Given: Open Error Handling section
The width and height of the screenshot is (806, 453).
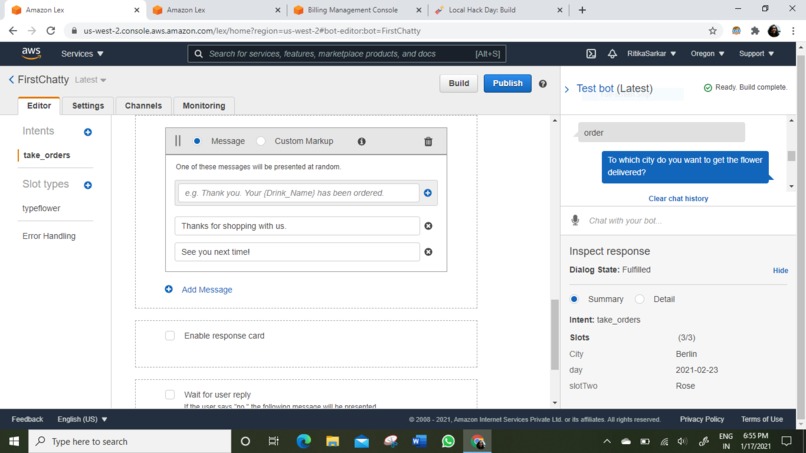Looking at the screenshot, I should pyautogui.click(x=49, y=236).
